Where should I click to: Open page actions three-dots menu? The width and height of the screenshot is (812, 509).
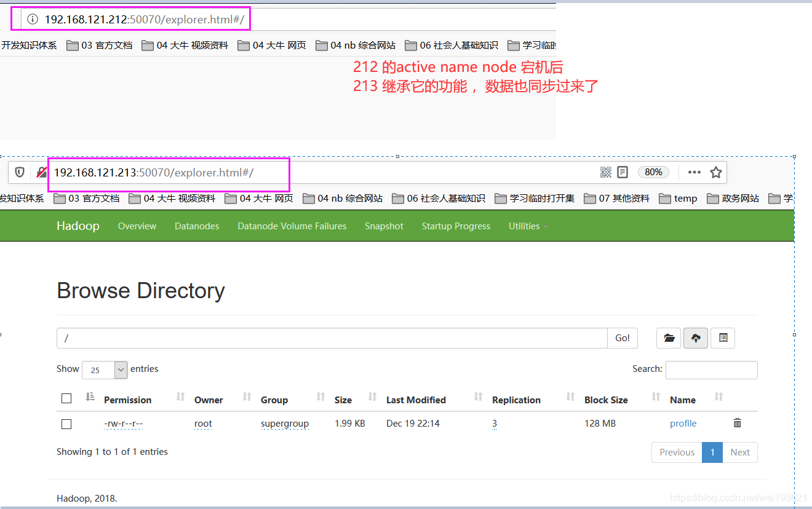click(x=695, y=172)
